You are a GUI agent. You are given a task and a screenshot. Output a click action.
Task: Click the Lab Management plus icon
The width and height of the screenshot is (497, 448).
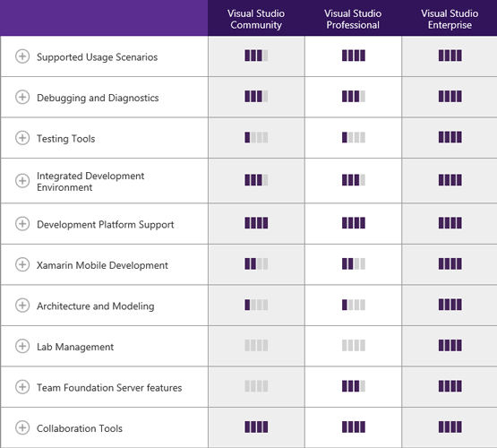22,346
